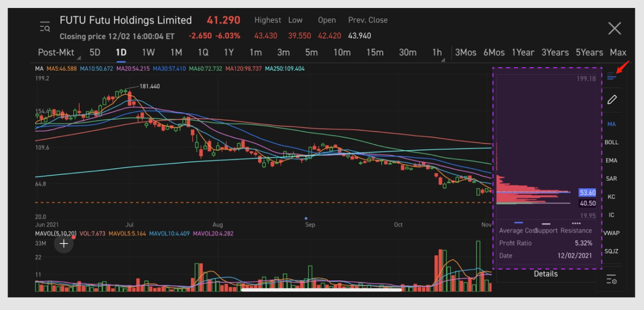Image resolution: width=644 pixels, height=310 pixels.
Task: Enable the VWAP indicator
Action: tap(612, 233)
